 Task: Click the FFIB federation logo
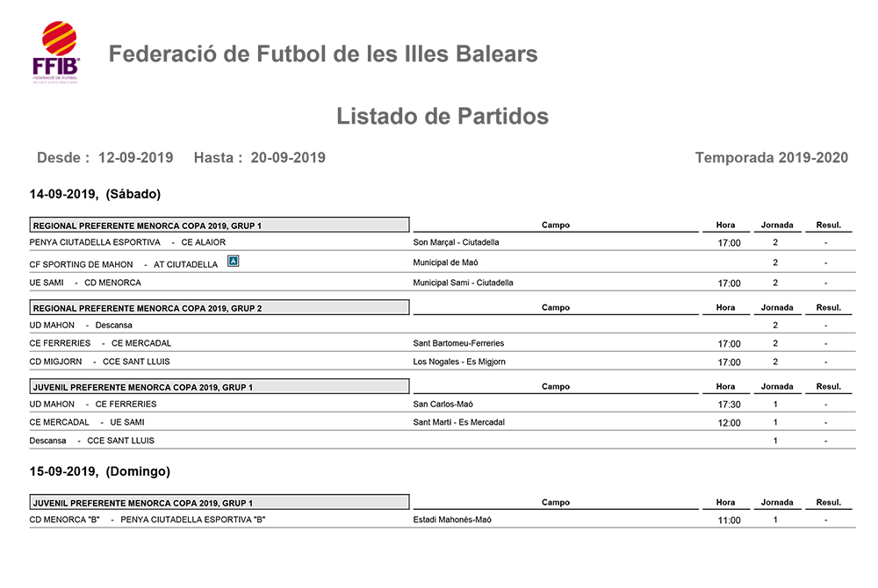coord(59,53)
